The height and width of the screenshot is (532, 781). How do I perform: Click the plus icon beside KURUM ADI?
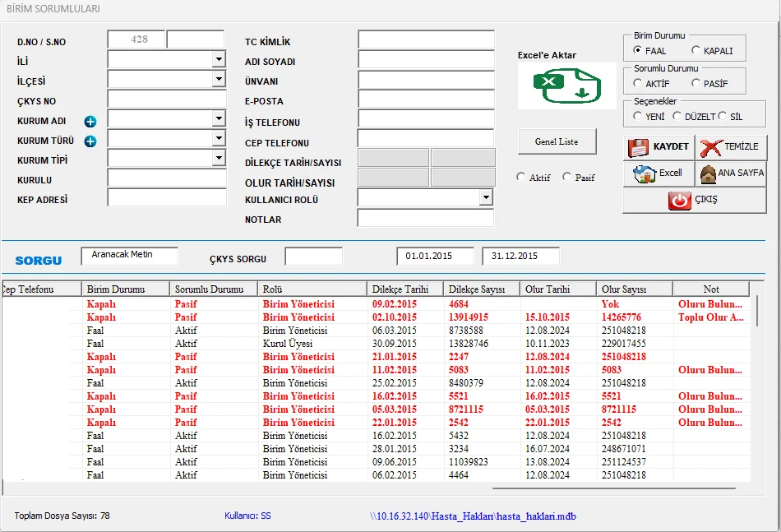(90, 122)
